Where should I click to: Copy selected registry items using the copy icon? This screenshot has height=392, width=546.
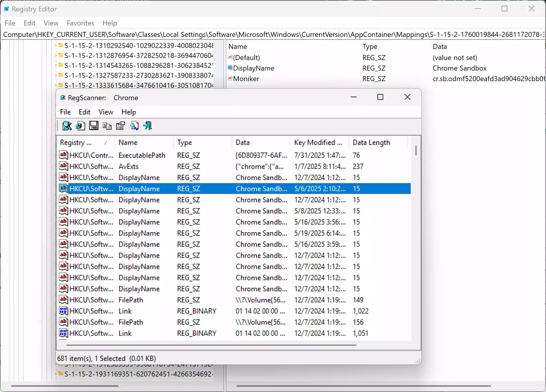click(107, 126)
